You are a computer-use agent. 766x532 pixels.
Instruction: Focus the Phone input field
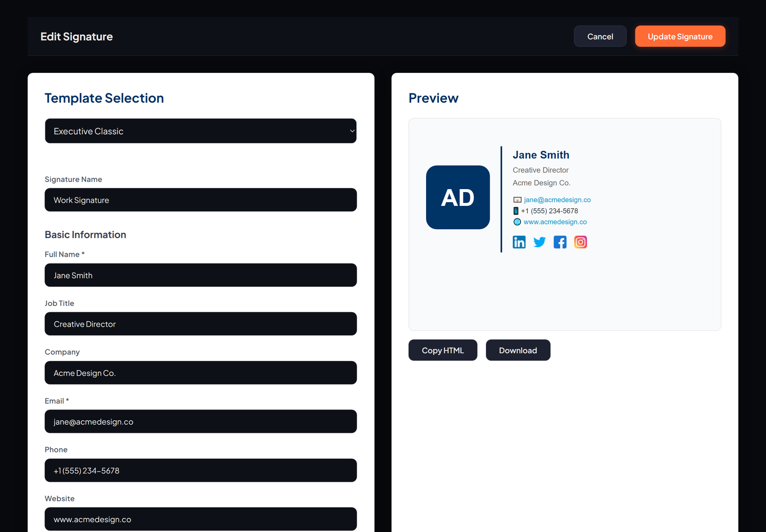[x=201, y=470]
